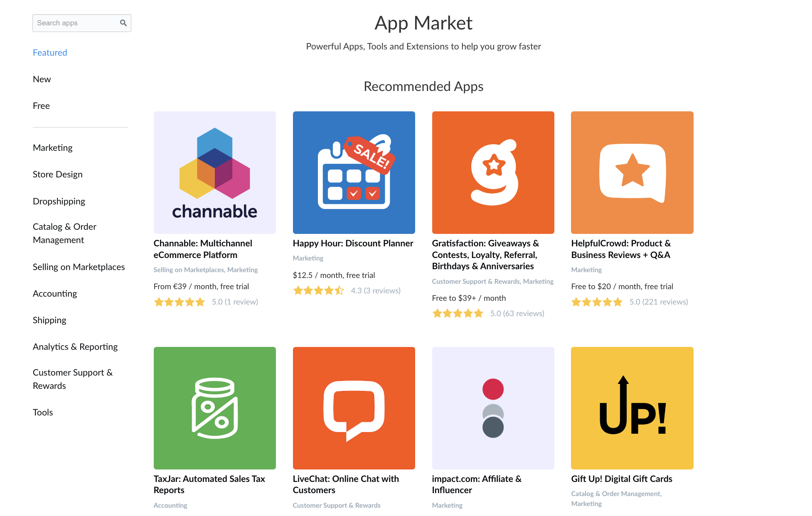812x516 pixels.
Task: Select the Featured sidebar category
Action: coord(50,52)
